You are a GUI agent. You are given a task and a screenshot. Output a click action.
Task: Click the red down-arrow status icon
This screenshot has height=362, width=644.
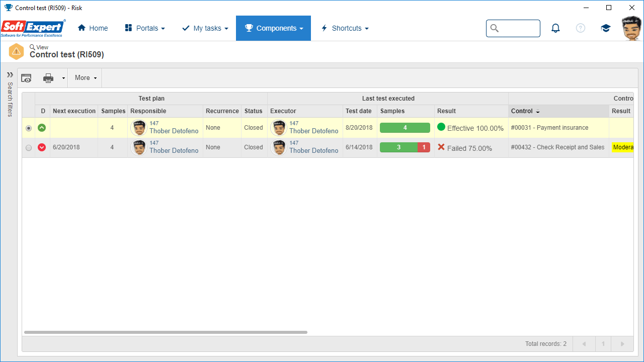click(42, 147)
